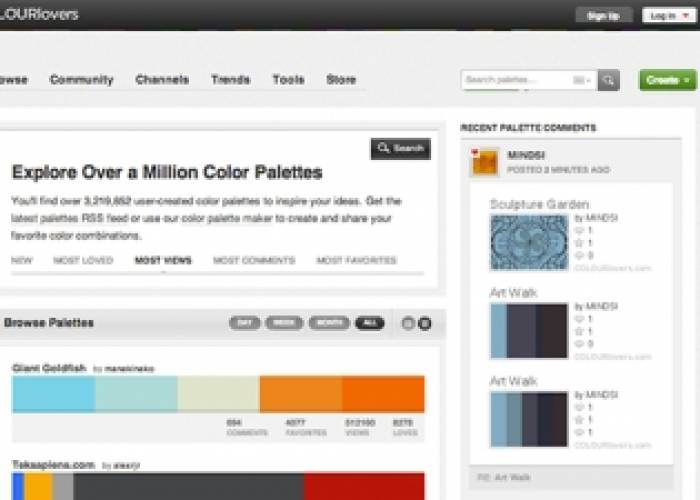Select the NEW tab
The width and height of the screenshot is (700, 500).
click(21, 260)
